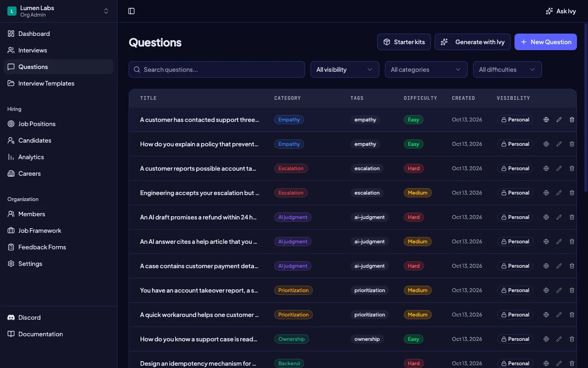Open the All visibility filter dropdown
Viewport: 588px width, 368px height.
tap(345, 69)
